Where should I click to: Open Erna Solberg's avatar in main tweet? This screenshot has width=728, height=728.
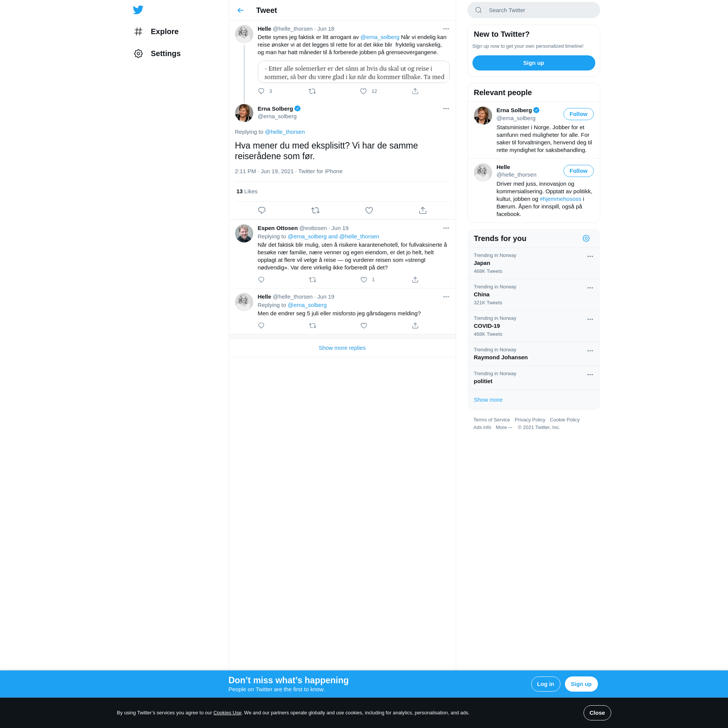pos(244,113)
